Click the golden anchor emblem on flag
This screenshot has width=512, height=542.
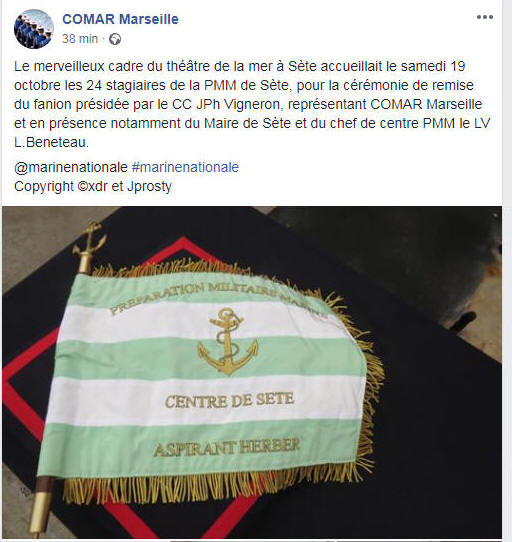(x=227, y=341)
